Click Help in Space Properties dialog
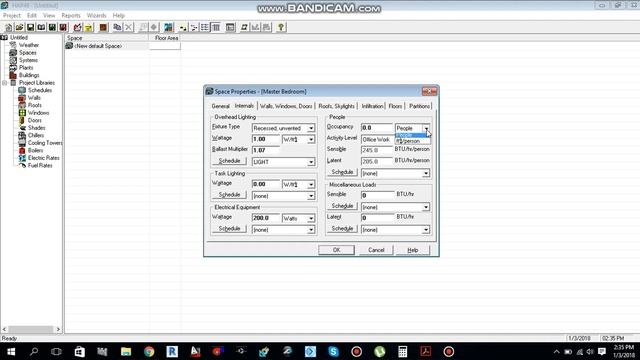The width and height of the screenshot is (640, 360). click(x=413, y=250)
